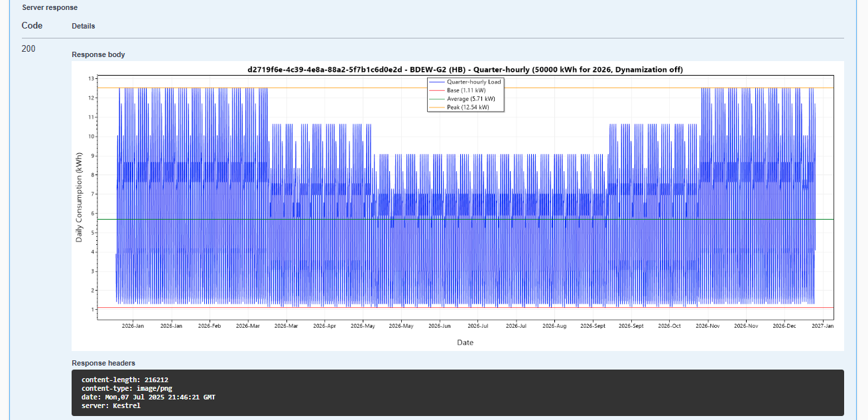Click the date header line with GMT timestamp

click(149, 397)
